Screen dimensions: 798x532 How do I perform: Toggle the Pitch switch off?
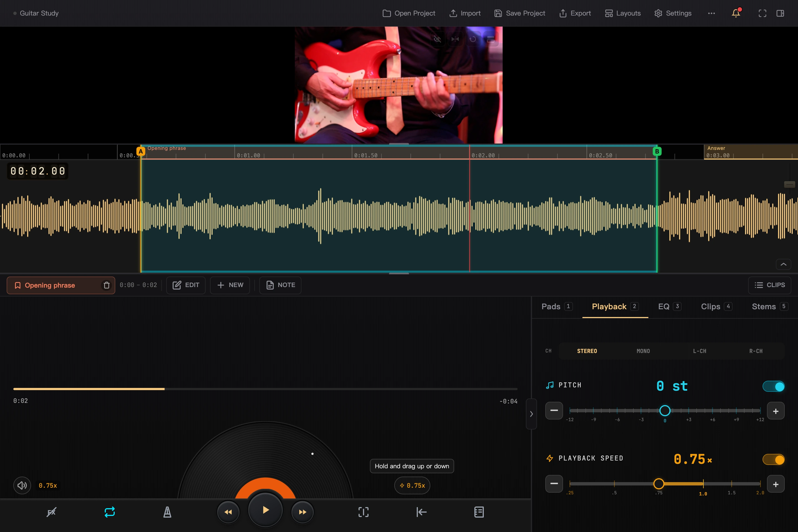(774, 386)
